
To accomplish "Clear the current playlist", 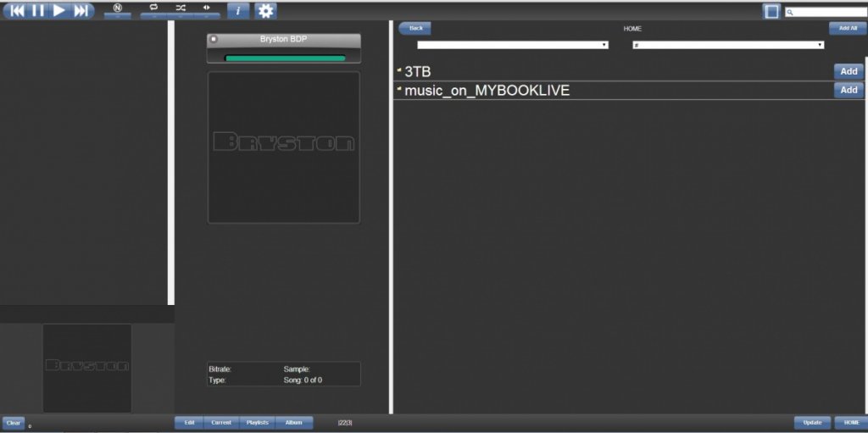I will [x=14, y=423].
